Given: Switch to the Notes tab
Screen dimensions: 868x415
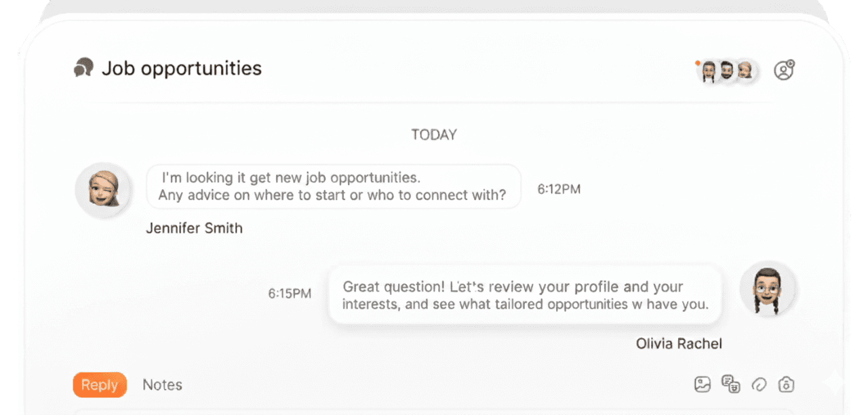Looking at the screenshot, I should pyautogui.click(x=162, y=385).
